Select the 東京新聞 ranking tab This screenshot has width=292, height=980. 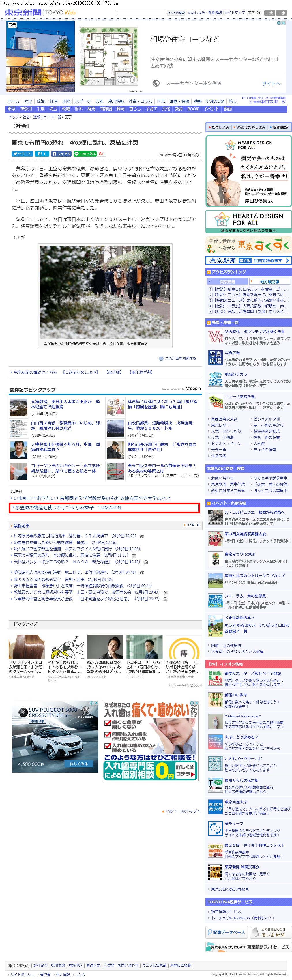click(227, 282)
